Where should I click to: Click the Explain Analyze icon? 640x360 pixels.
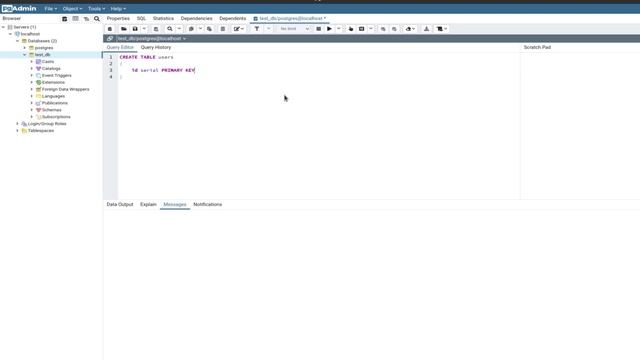[362, 29]
